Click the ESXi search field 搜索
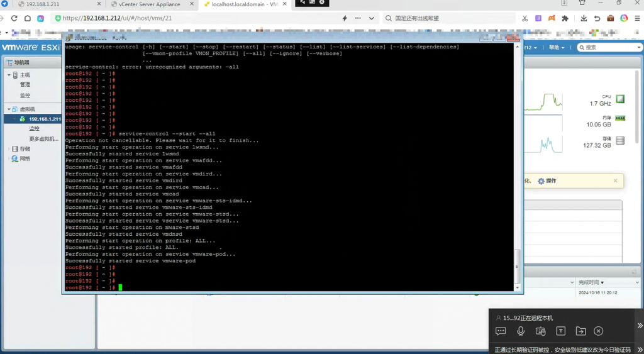The height and width of the screenshot is (354, 644). [x=610, y=47]
